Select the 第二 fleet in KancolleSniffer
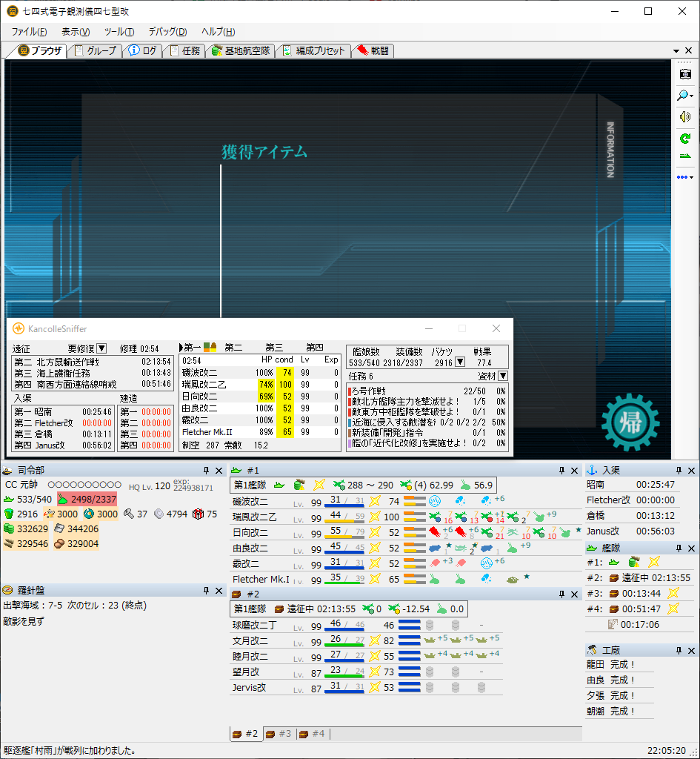Image resolution: width=700 pixels, height=759 pixels. [x=233, y=348]
